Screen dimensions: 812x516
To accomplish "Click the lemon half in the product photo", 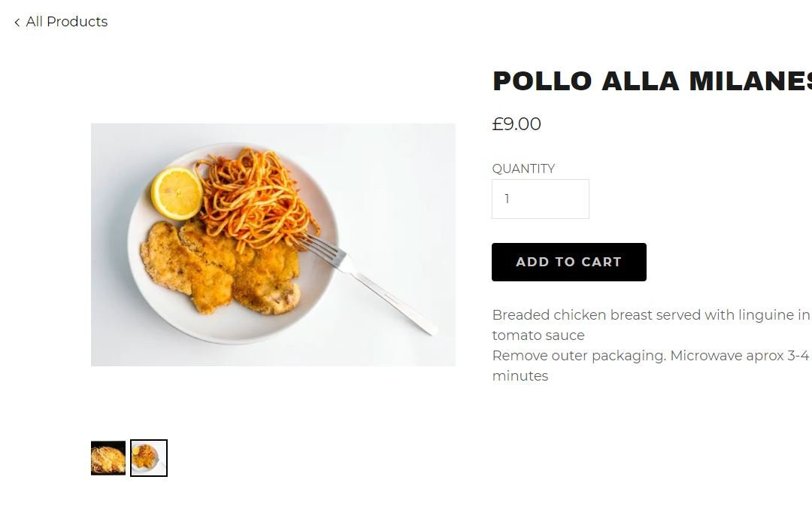I will pyautogui.click(x=177, y=193).
